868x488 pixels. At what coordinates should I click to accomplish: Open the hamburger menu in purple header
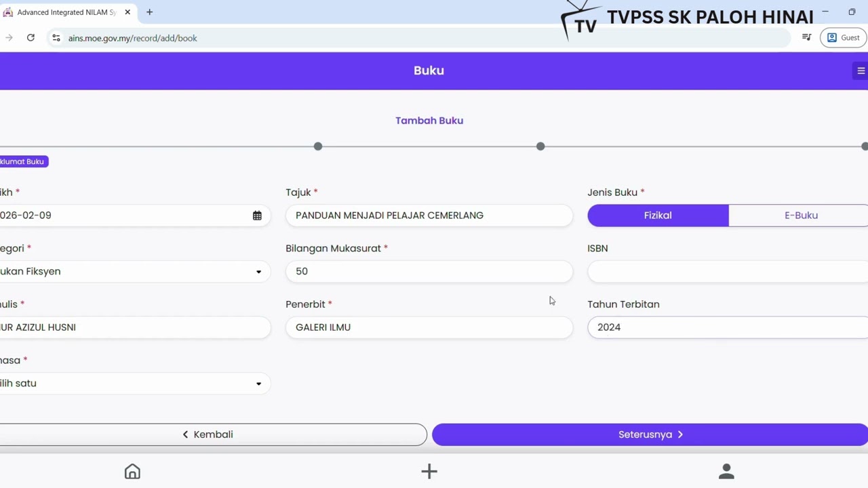pos(861,70)
